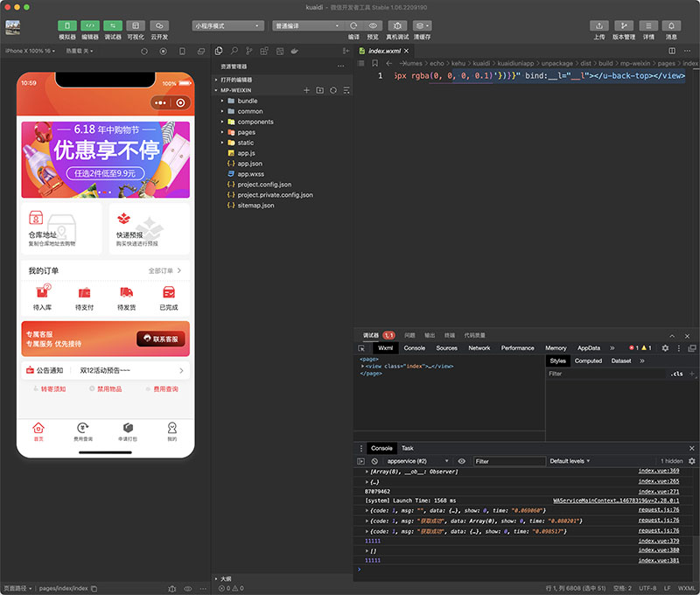Click the element inspector select icon
The height and width of the screenshot is (595, 700).
pos(361,348)
